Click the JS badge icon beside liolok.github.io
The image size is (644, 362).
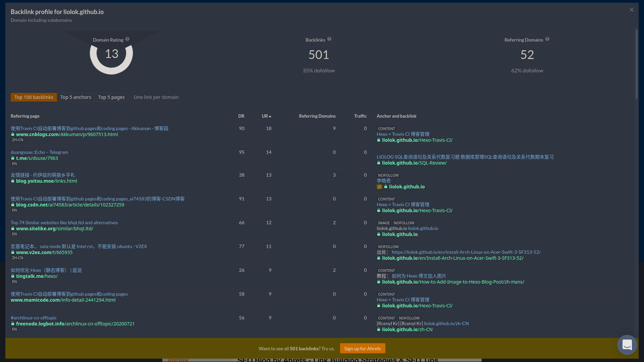point(379,187)
